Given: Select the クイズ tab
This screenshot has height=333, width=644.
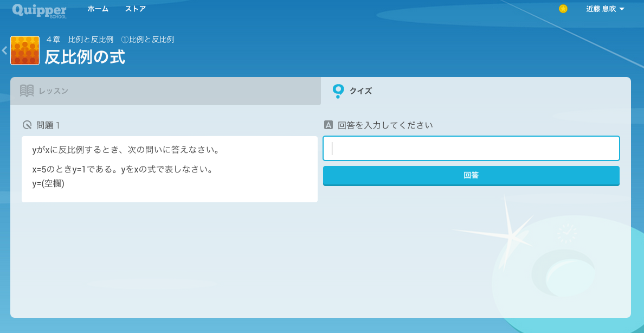Looking at the screenshot, I should pyautogui.click(x=360, y=91).
